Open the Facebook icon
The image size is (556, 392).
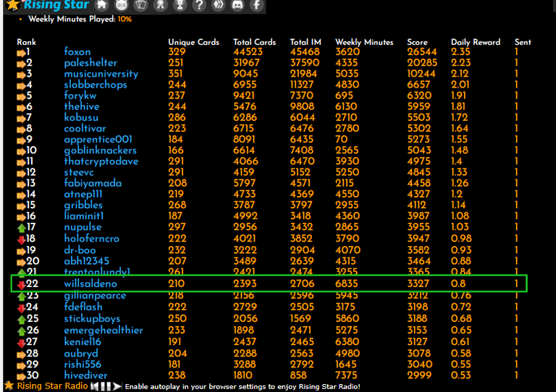[x=256, y=4]
